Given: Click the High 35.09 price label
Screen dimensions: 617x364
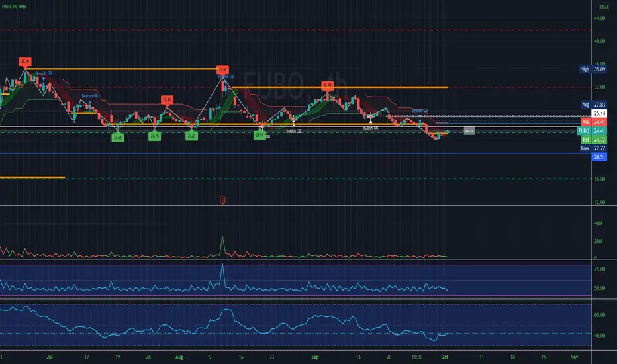Looking at the screenshot, I should click(593, 69).
